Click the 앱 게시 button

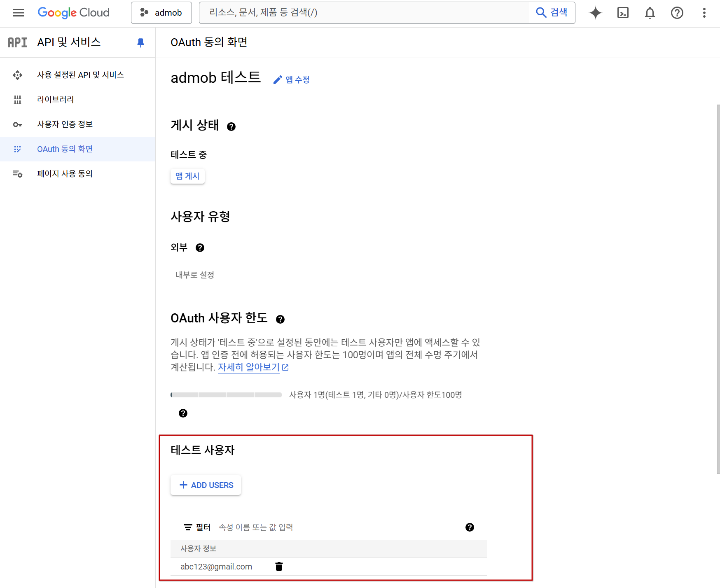187,176
